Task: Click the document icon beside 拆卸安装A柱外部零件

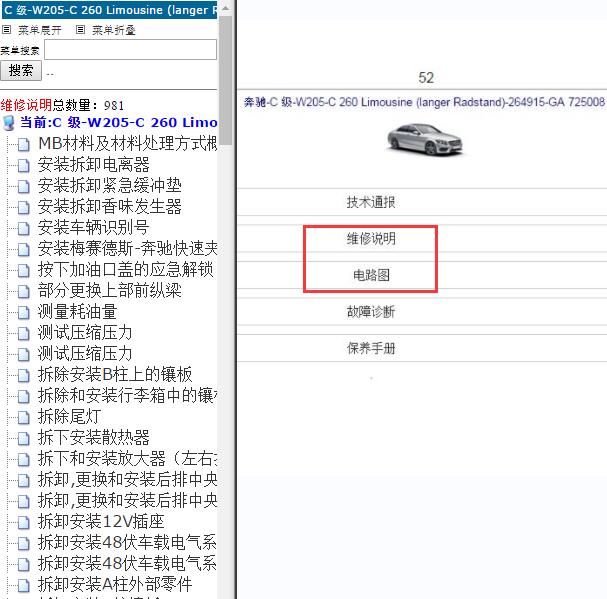Action: pyautogui.click(x=24, y=585)
